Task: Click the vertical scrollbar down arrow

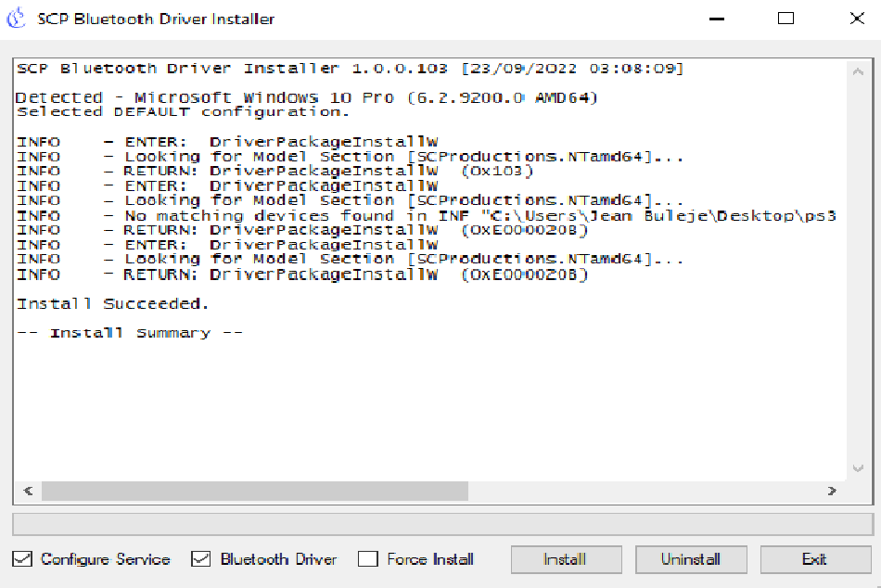Action: pos(858,468)
